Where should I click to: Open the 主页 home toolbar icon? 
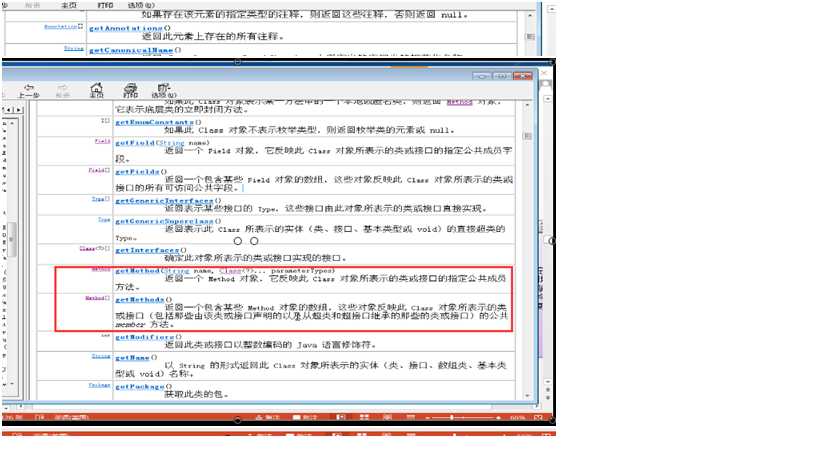tap(97, 90)
